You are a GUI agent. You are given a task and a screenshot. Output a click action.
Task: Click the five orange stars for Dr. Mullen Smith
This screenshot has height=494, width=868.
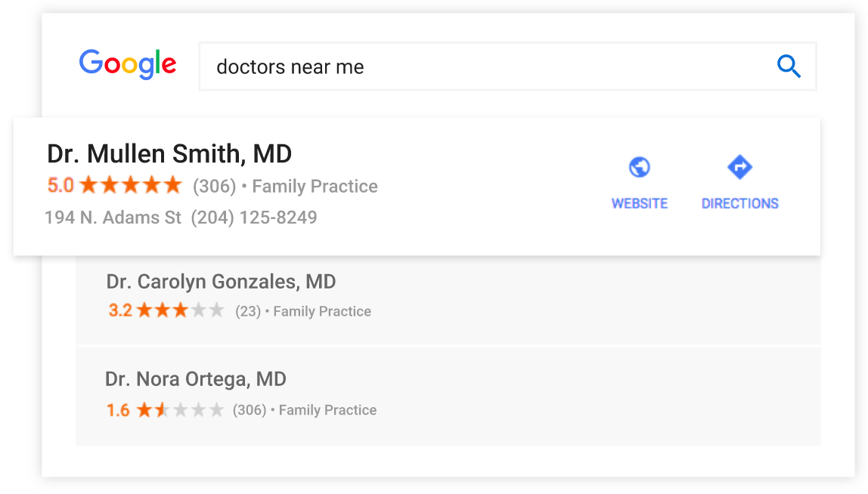tap(131, 185)
